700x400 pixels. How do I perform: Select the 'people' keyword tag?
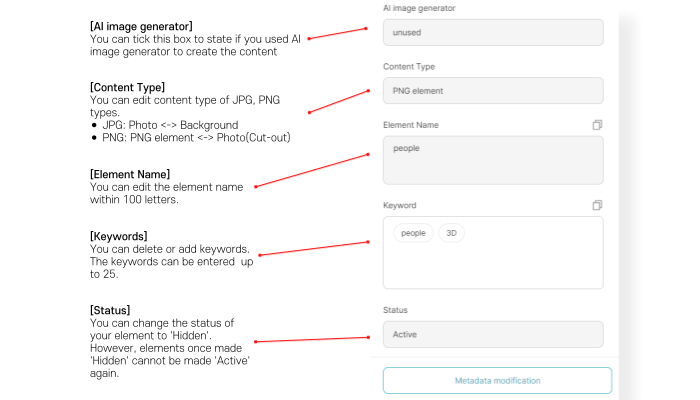[413, 233]
